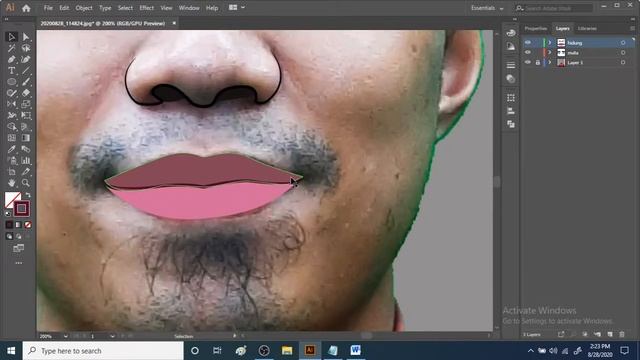Viewport: 640px width, 360px height.
Task: Select the Slice tool
Action: pyautogui.click(x=26, y=171)
